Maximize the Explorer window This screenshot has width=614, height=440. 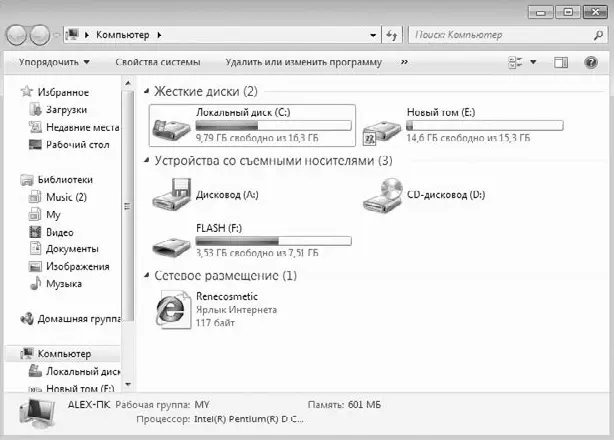[568, 12]
